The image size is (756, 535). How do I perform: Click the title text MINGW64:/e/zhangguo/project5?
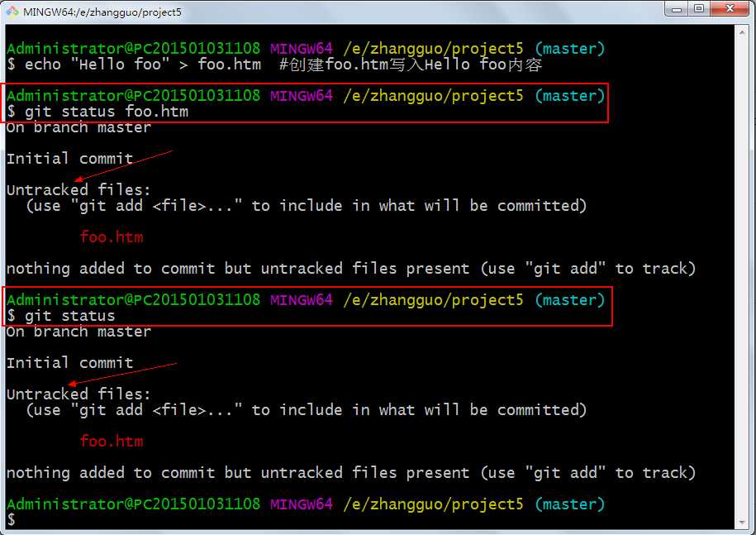[x=102, y=12]
